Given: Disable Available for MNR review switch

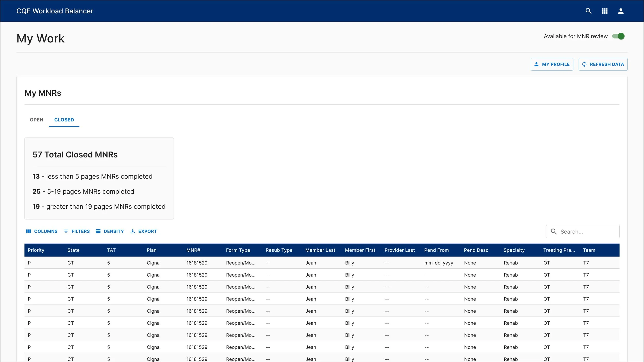Looking at the screenshot, I should pos(618,36).
